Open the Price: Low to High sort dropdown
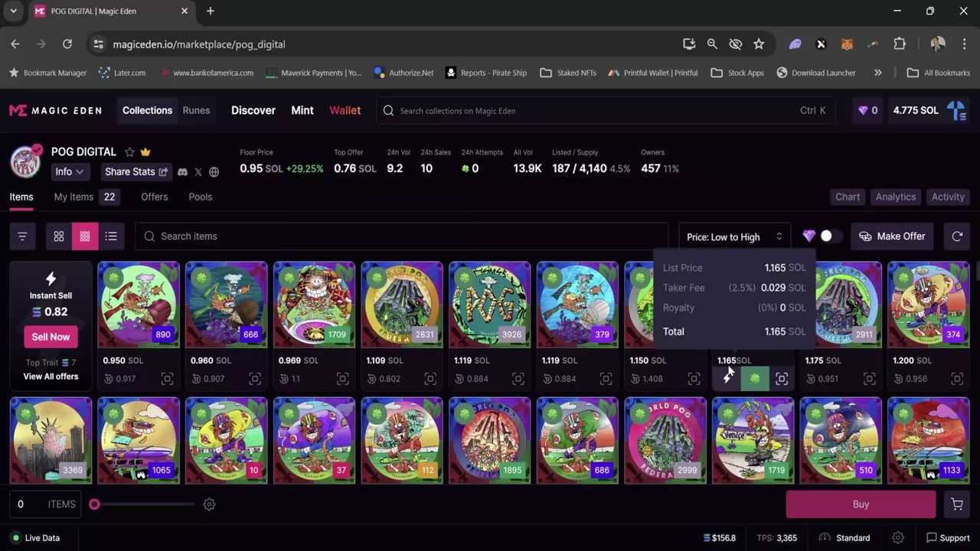The image size is (980, 551). pyautogui.click(x=734, y=236)
